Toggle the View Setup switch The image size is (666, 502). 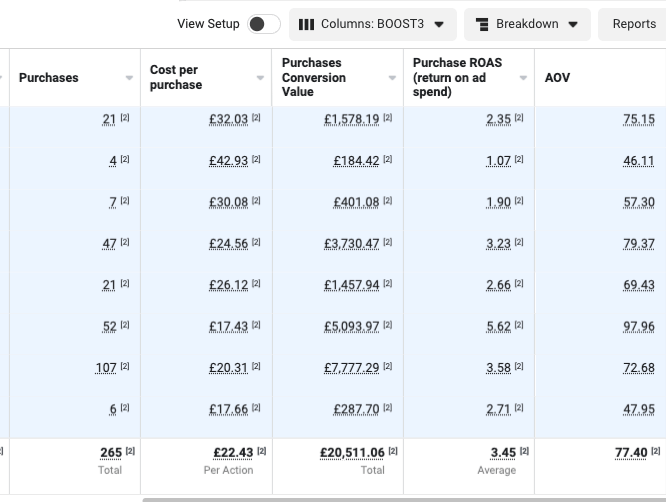tap(264, 24)
